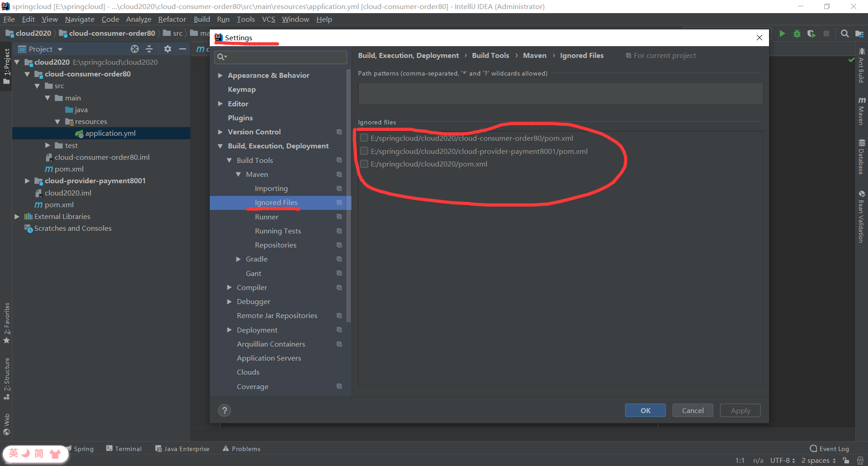Expand Appearance & Behavior settings node

(x=220, y=76)
